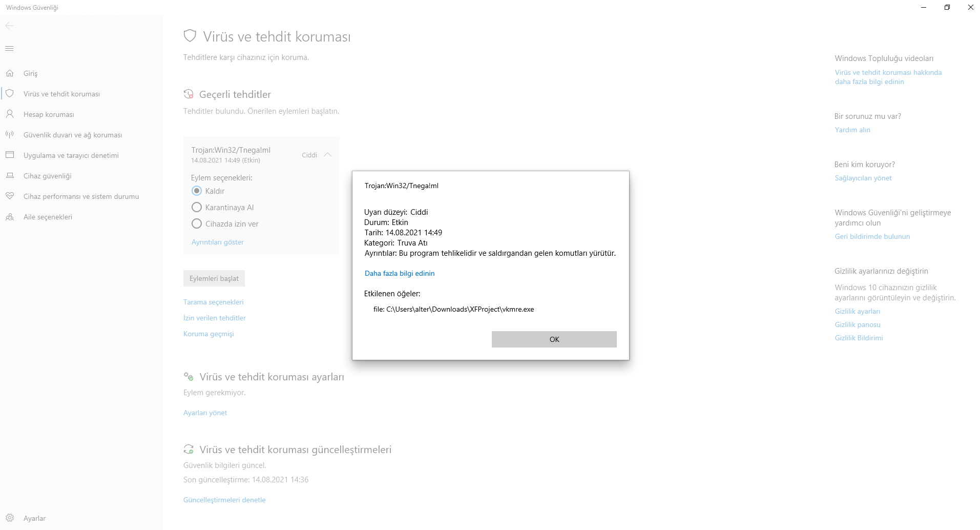The width and height of the screenshot is (980, 530).
Task: Open Cihaz performansı ve sistem durumu
Action: [81, 196]
